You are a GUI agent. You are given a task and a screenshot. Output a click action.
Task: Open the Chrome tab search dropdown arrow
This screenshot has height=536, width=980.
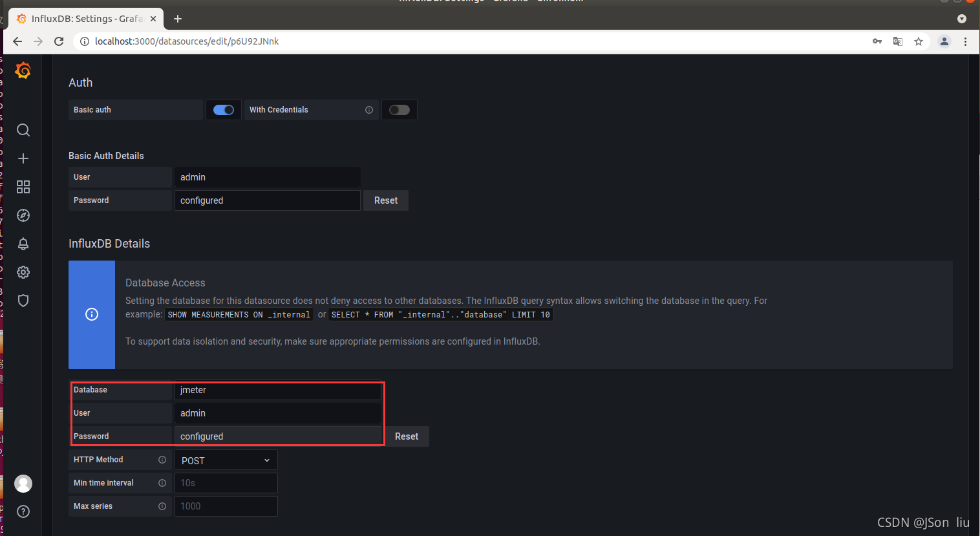coord(962,19)
